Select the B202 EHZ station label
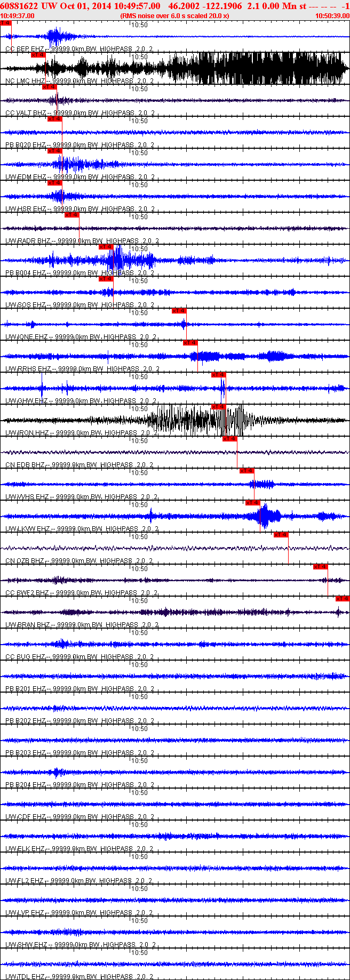This screenshot has width=350, height=980. (x=79, y=721)
